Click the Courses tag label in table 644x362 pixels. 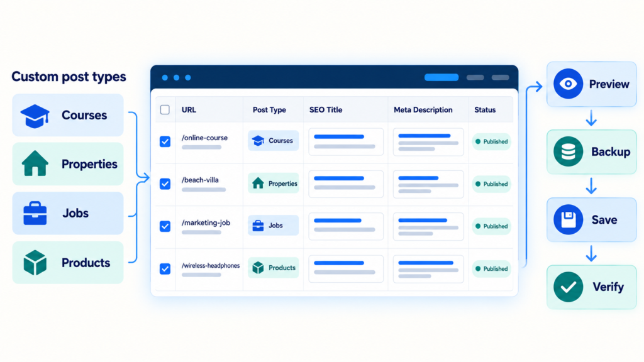coord(280,141)
